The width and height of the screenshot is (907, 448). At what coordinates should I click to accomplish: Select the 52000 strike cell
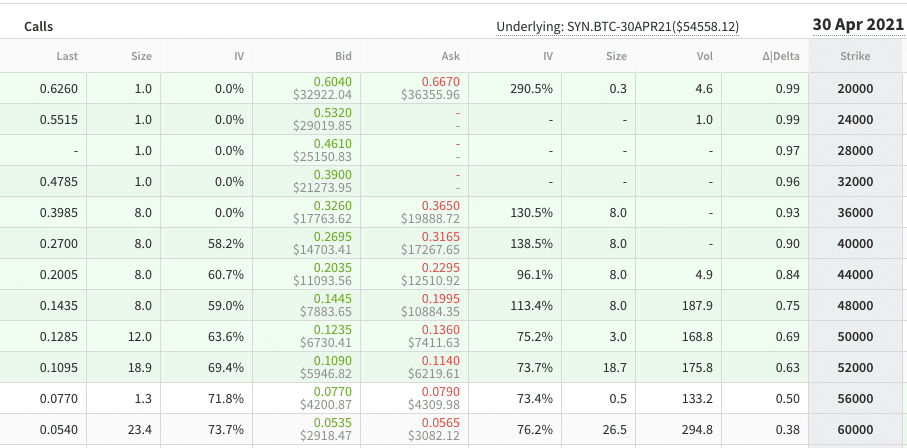pos(857,367)
